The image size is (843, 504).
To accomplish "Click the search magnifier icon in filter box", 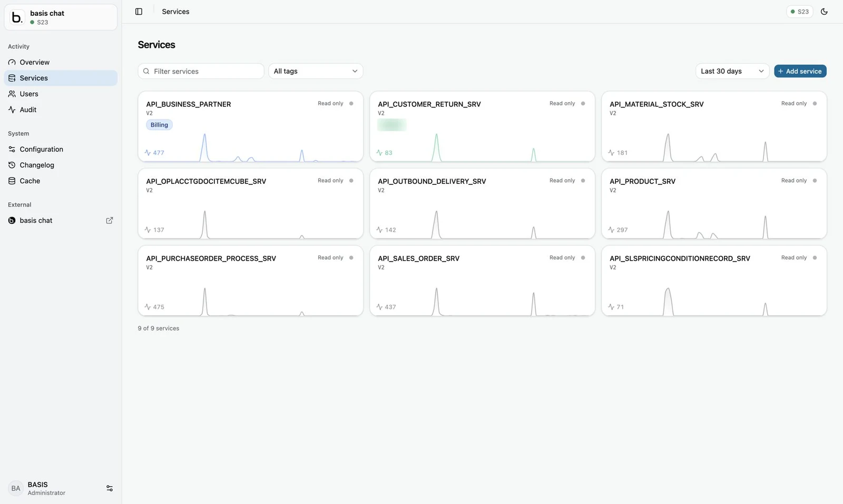I will point(146,71).
